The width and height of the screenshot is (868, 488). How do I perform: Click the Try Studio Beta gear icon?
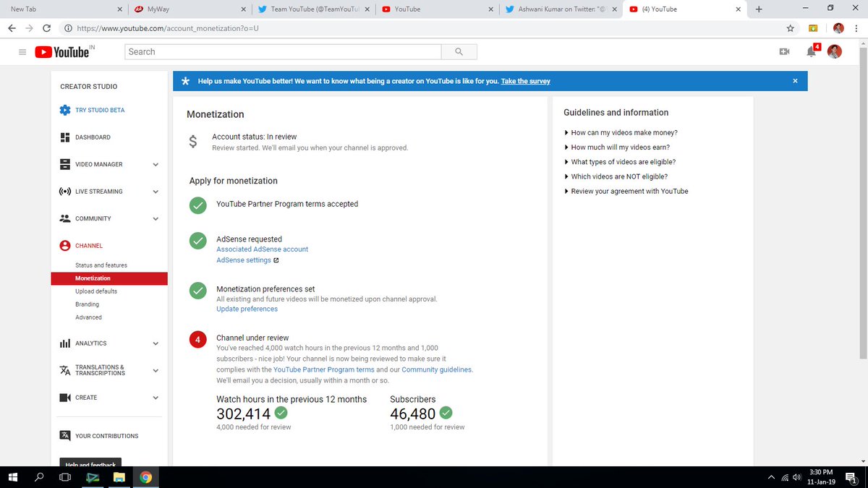tap(65, 110)
